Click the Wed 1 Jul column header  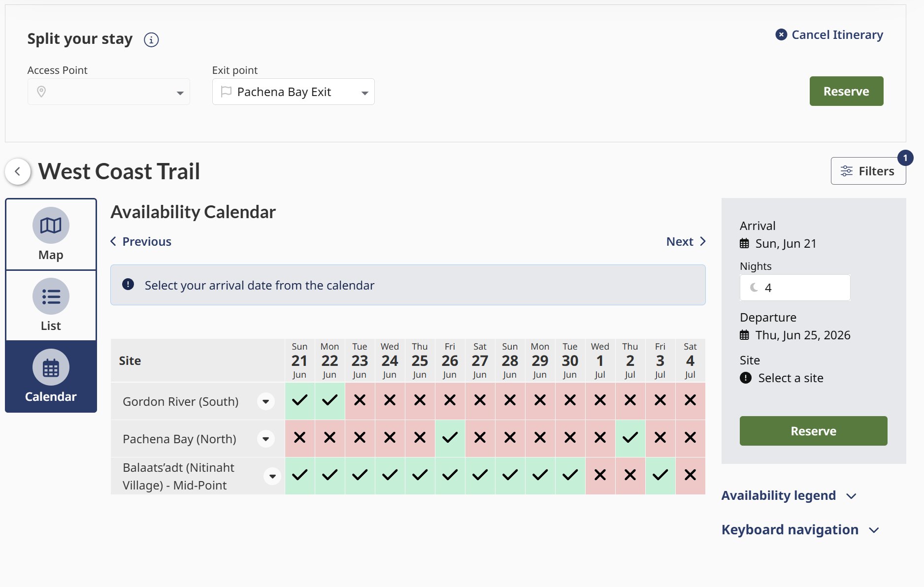coord(600,360)
